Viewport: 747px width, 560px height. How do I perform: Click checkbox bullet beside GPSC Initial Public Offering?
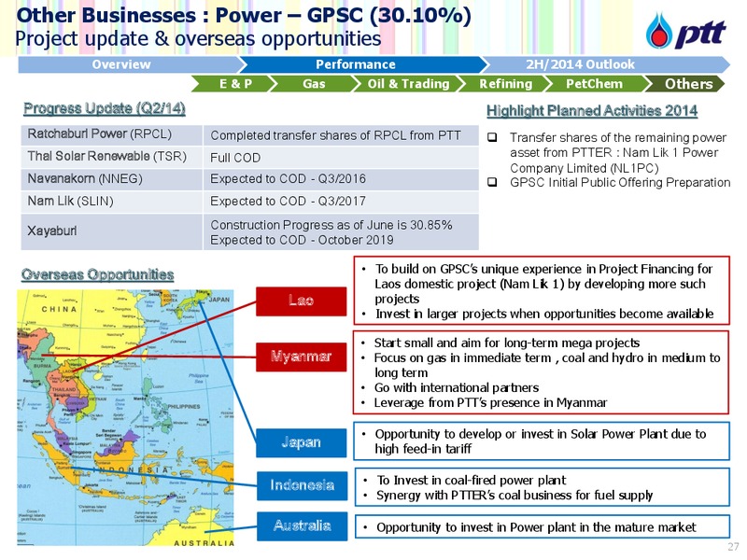(492, 182)
